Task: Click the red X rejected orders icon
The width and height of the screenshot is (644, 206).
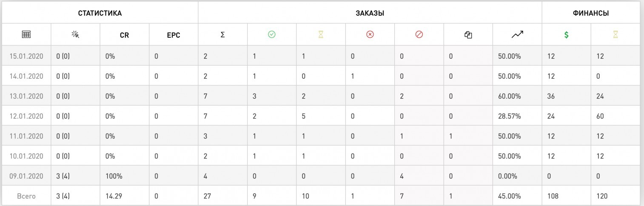Action: (370, 35)
